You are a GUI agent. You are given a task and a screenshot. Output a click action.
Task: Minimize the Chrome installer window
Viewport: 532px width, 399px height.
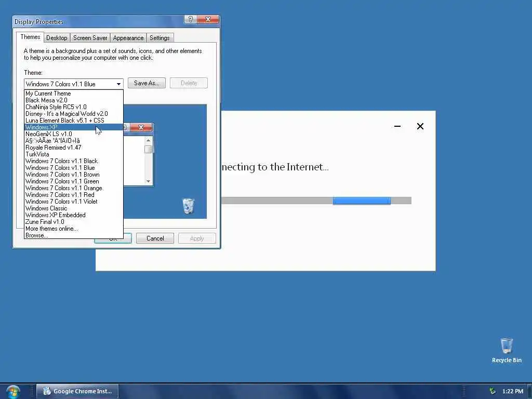point(397,126)
